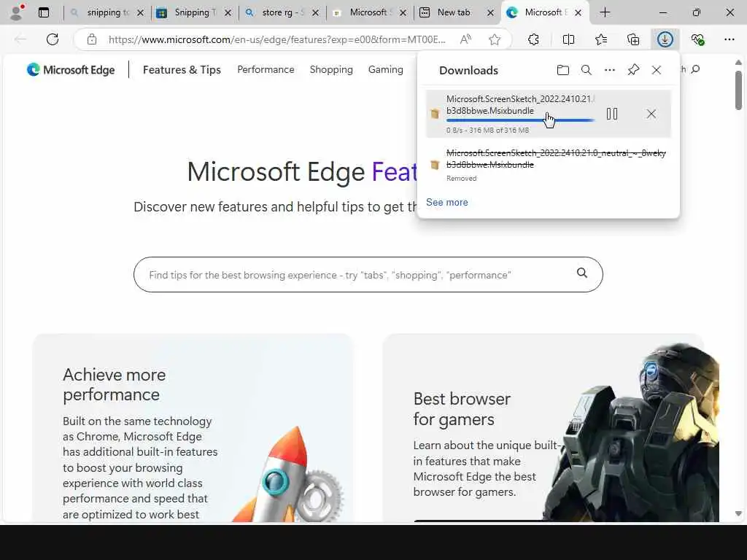The image size is (747, 560).
Task: Open the tab actions menu icon
Action: coord(44,12)
